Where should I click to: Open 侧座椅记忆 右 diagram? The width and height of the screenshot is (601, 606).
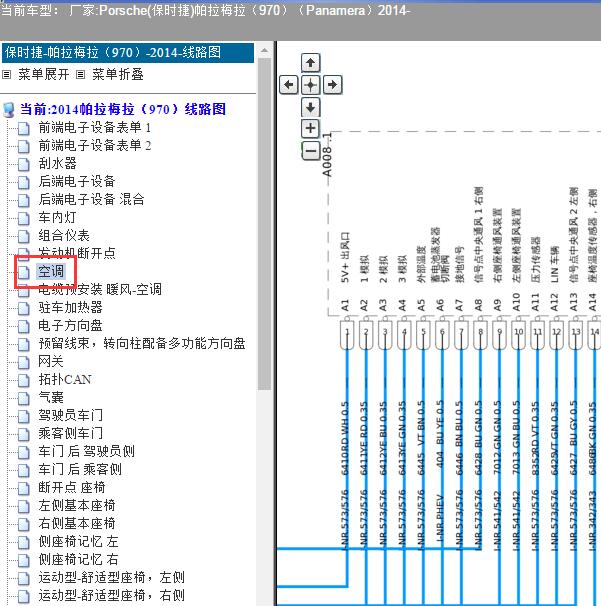coord(78,559)
